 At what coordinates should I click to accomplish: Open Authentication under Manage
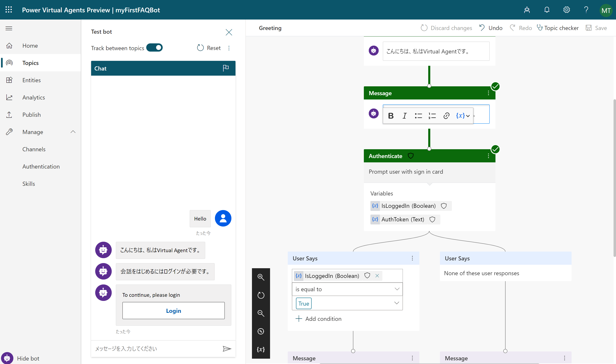click(x=41, y=166)
